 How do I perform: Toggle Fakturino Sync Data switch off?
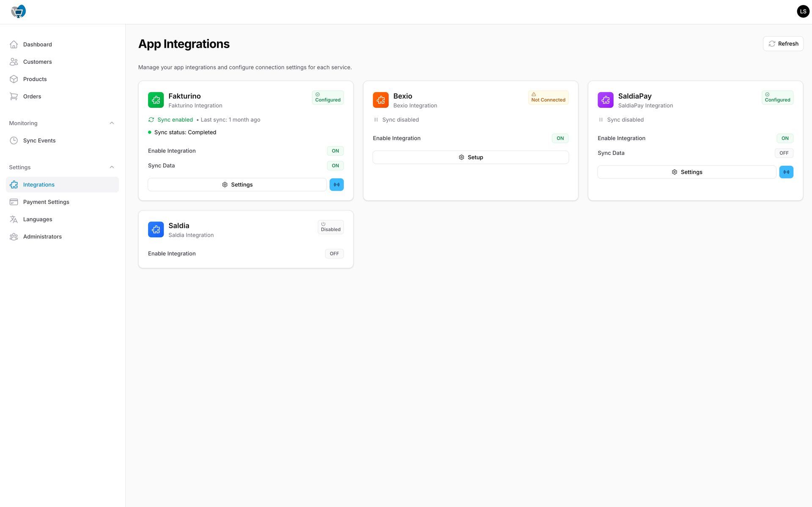pyautogui.click(x=335, y=166)
